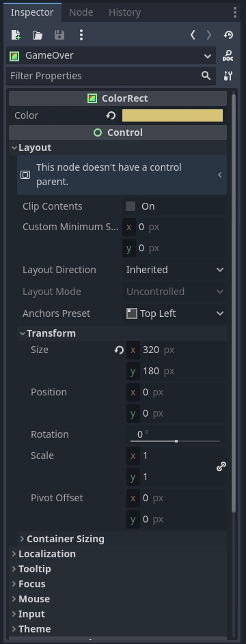Viewport: 246px width, 644px height.
Task: Open the load resource folder icon
Action: (38, 35)
